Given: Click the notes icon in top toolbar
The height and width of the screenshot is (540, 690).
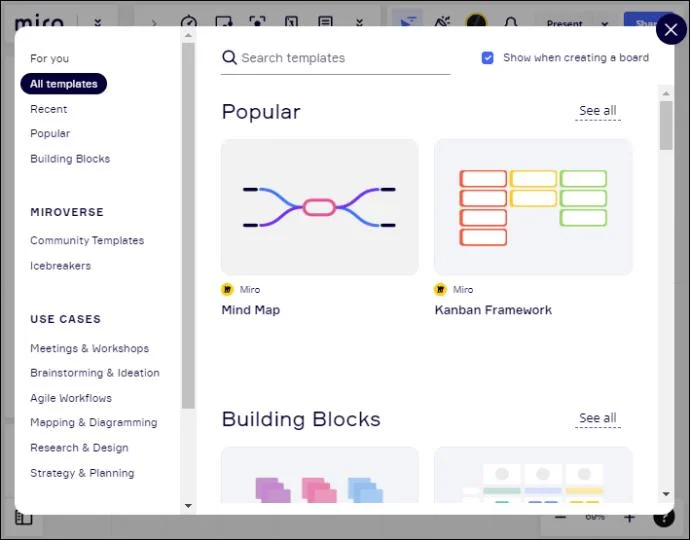Looking at the screenshot, I should coord(325,22).
